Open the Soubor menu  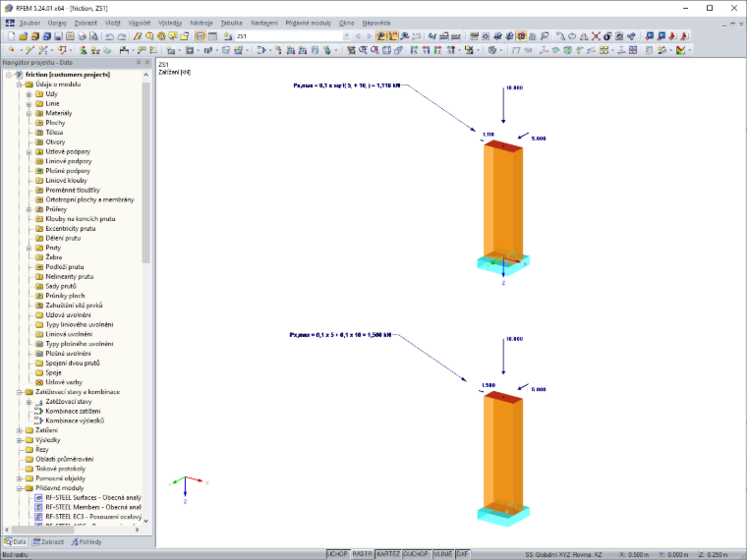point(29,23)
